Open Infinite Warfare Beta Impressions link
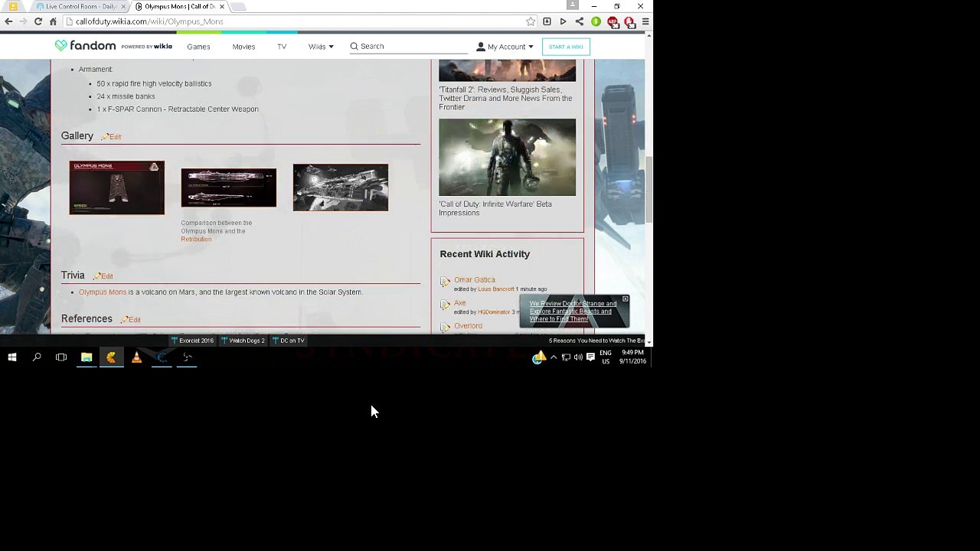The image size is (980, 551). tap(495, 208)
